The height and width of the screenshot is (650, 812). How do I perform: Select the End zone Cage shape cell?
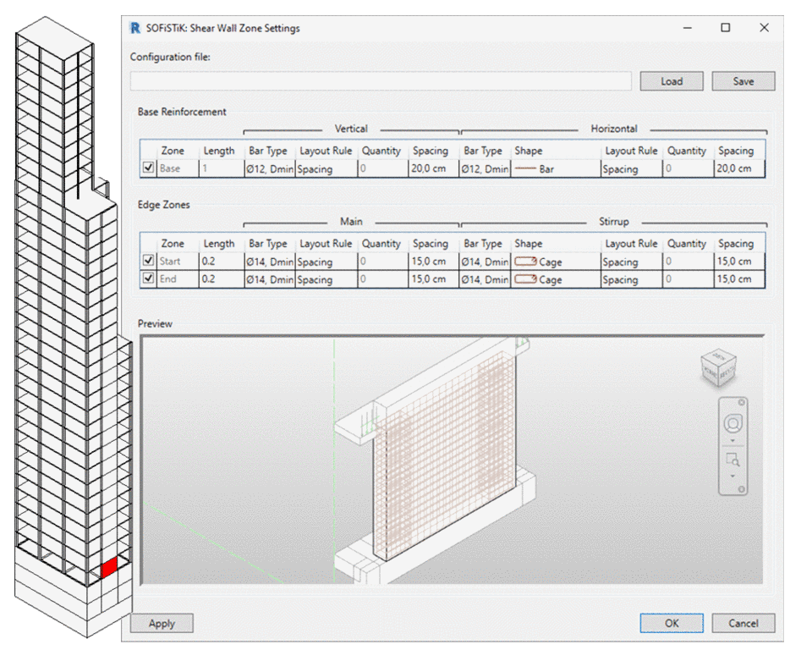point(556,279)
